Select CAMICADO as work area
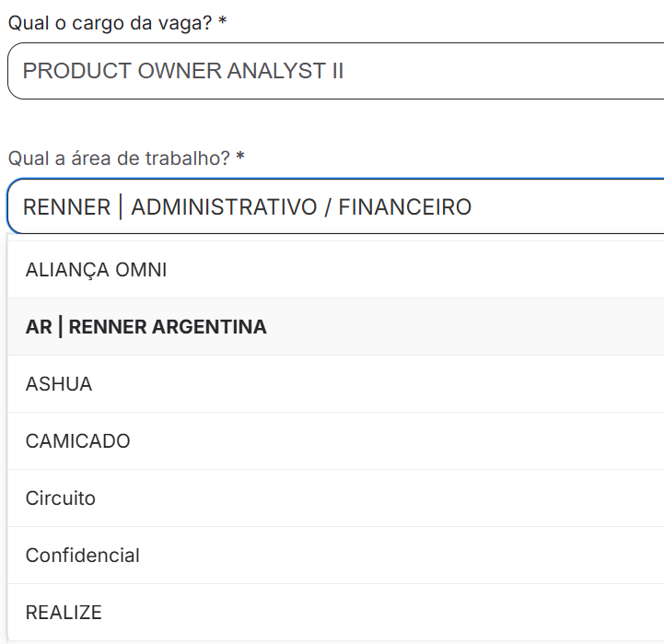Image resolution: width=664 pixels, height=644 pixels. (77, 441)
